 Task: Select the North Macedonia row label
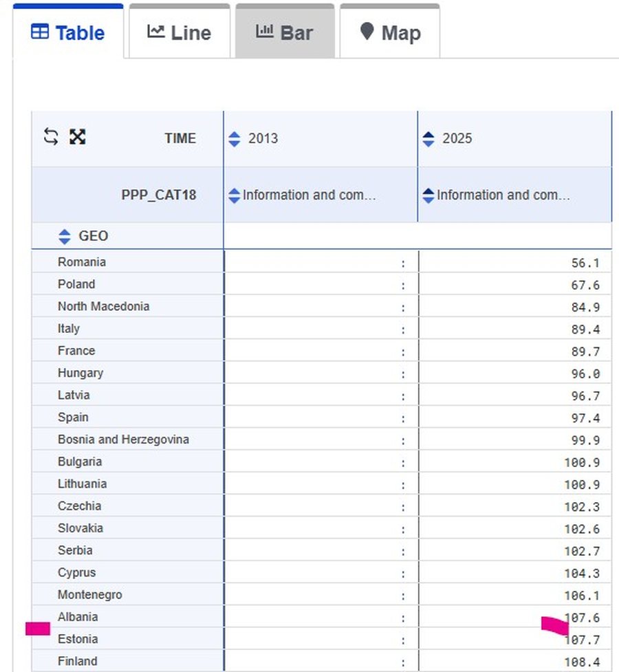point(103,307)
